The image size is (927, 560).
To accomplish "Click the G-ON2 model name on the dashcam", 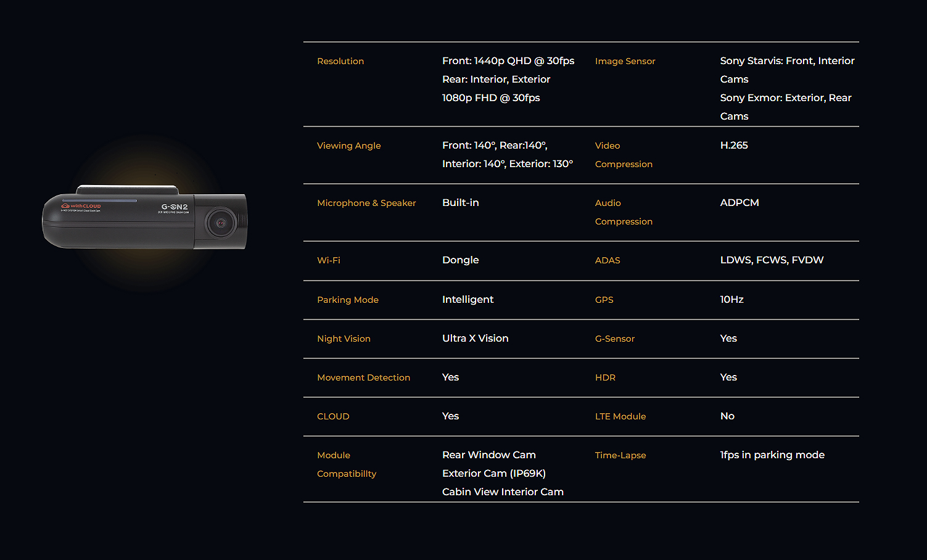I will [175, 207].
